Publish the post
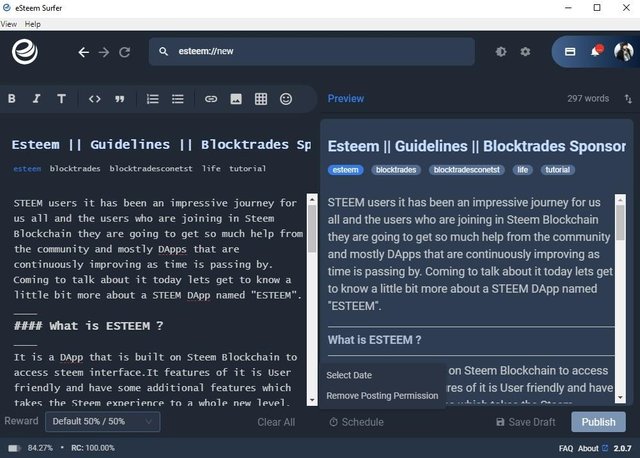 click(598, 422)
